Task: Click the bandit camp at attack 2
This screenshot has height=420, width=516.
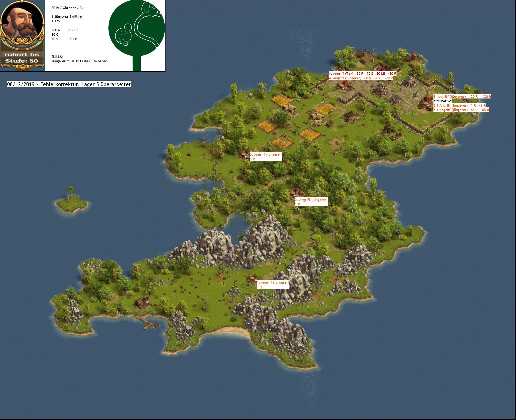Action: click(x=296, y=192)
